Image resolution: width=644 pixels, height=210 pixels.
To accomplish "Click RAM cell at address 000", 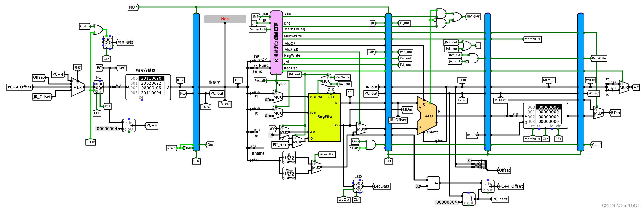I will 549,107.
